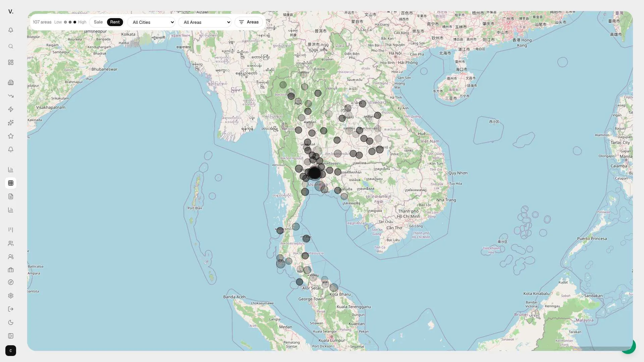Image resolution: width=644 pixels, height=362 pixels.
Task: Open the C user avatar
Action: click(x=11, y=351)
